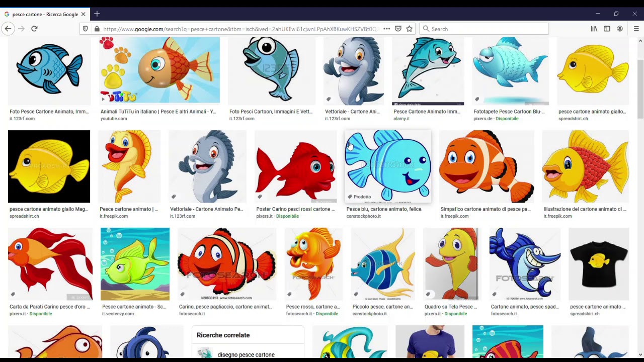Click 'Pesce blu, cartone animato, felice.' caption
The image size is (644, 362).
[384, 209]
